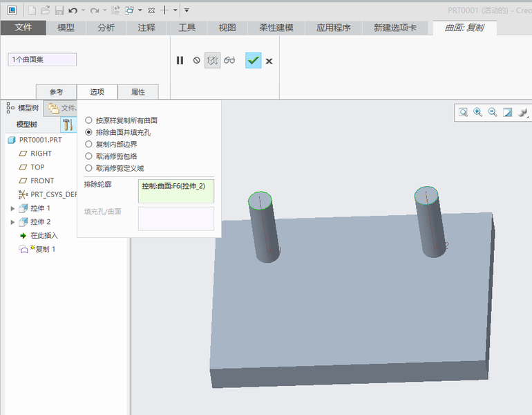
Task: Switch to the 工具 ribbon tab
Action: point(187,28)
